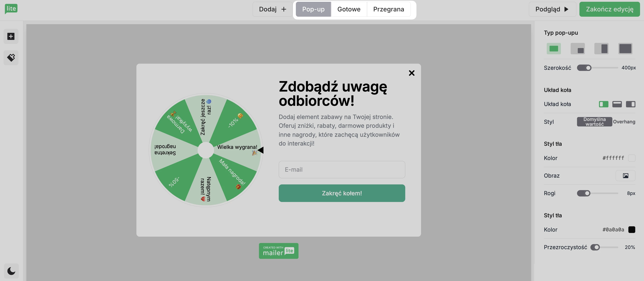Click Zakończ edycję button
Screen dimensions: 644x281
(x=610, y=9)
